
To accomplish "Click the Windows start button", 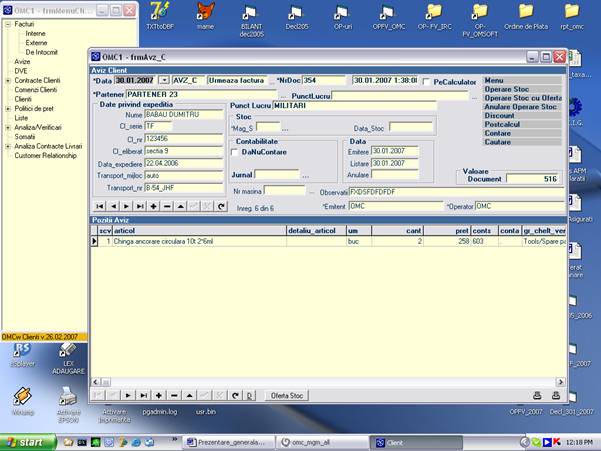I will coord(24,441).
